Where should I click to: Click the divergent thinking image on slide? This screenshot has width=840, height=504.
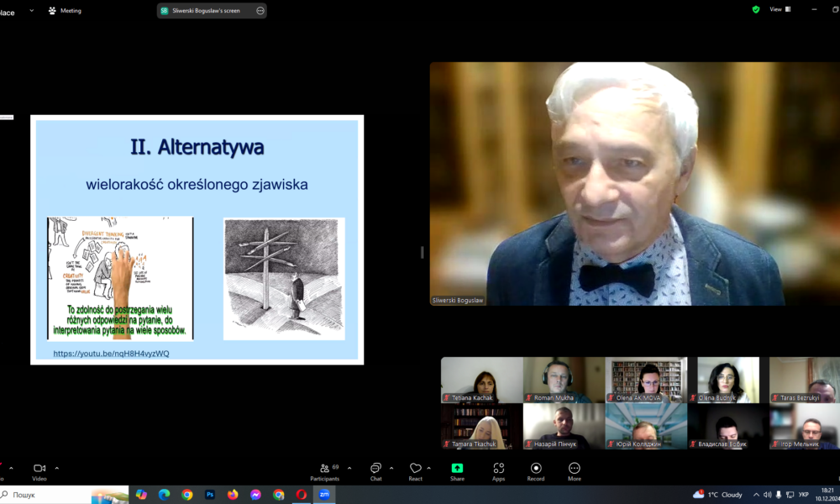pyautogui.click(x=120, y=278)
